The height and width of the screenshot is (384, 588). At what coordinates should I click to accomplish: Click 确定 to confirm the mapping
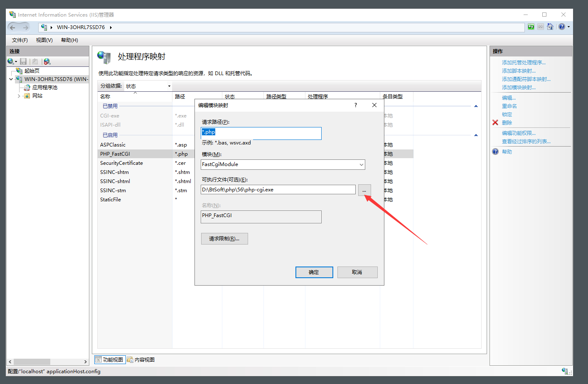pyautogui.click(x=314, y=272)
